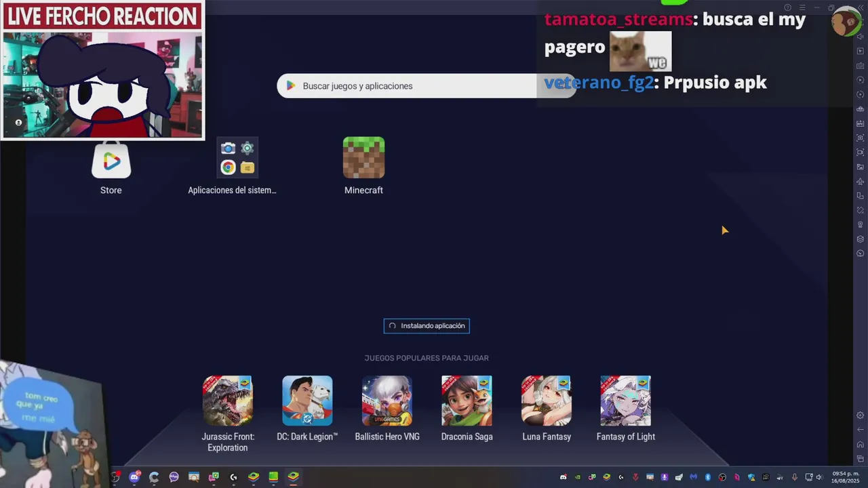Click the rotate device icon in sidebar
The width and height of the screenshot is (868, 488).
coord(861,195)
